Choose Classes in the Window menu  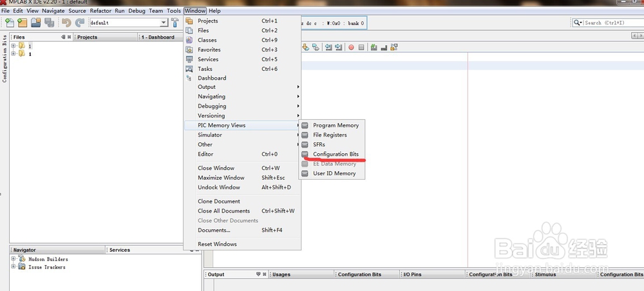pos(242,40)
